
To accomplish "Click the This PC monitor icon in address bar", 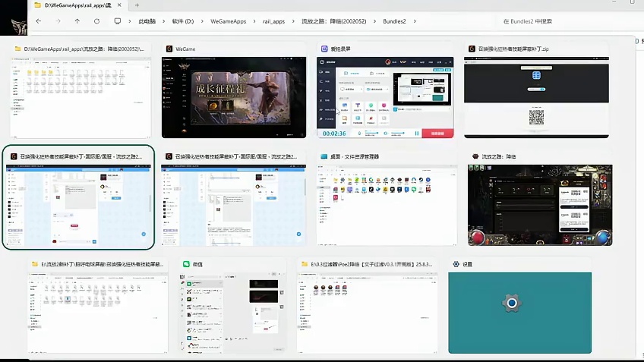I will point(118,21).
